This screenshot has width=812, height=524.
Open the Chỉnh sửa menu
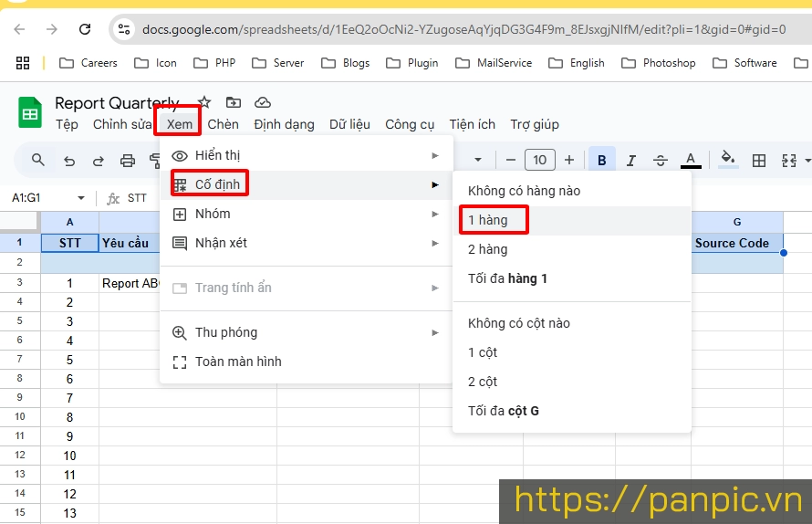pyautogui.click(x=122, y=124)
